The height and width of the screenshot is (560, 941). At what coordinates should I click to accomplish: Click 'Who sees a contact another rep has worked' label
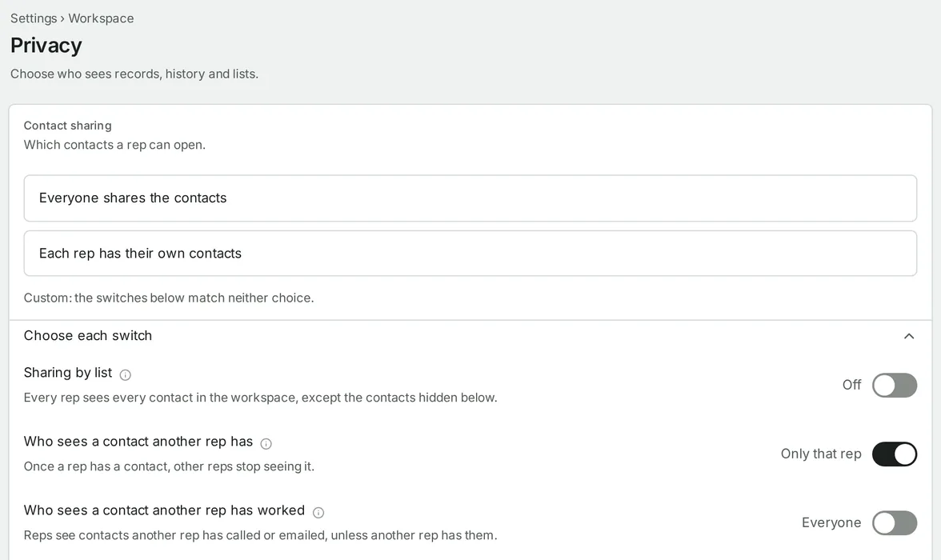[165, 510]
